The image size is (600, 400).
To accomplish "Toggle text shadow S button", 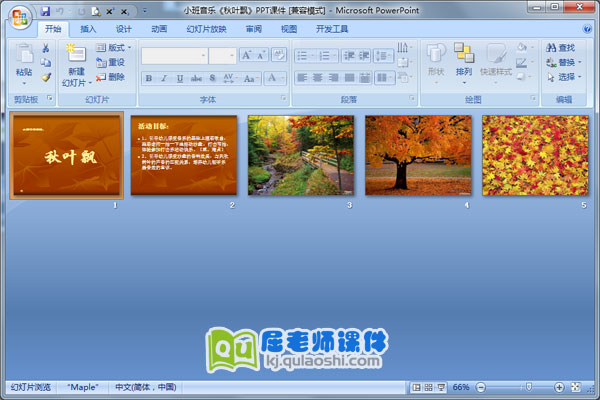I will tap(212, 78).
